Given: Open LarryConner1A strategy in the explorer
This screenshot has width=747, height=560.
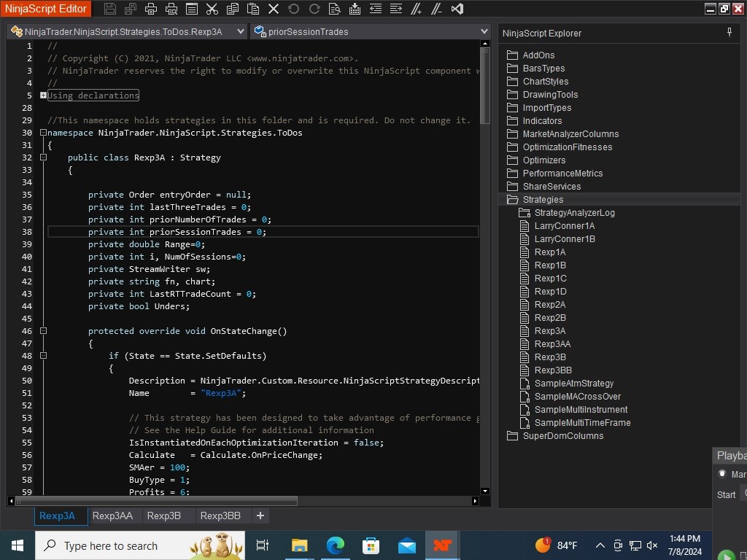Looking at the screenshot, I should (564, 226).
